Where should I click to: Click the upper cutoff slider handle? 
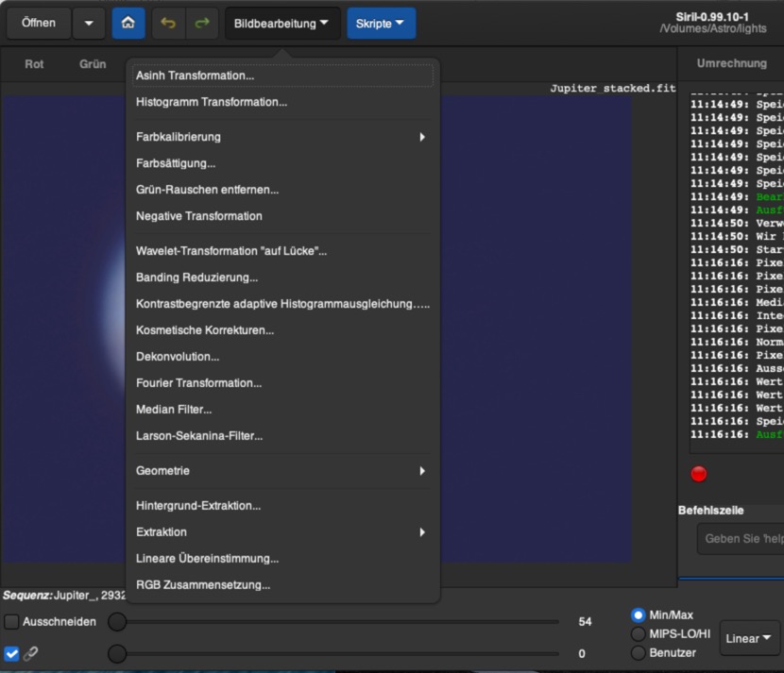117,622
